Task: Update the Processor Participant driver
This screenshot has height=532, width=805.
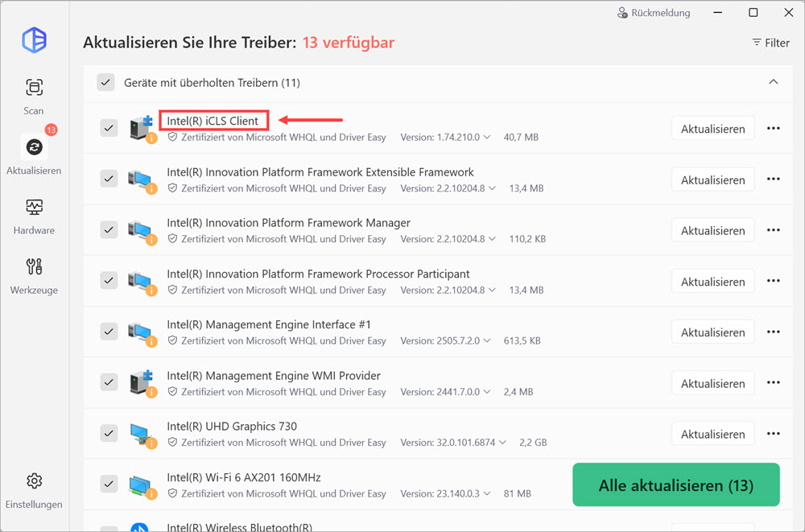Action: tap(712, 281)
